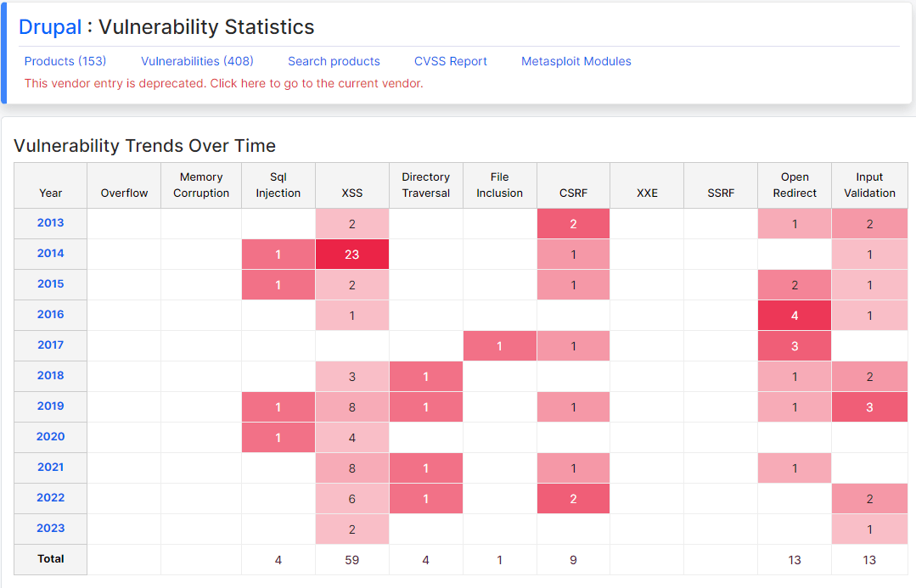Open the Search products link

[x=334, y=61]
